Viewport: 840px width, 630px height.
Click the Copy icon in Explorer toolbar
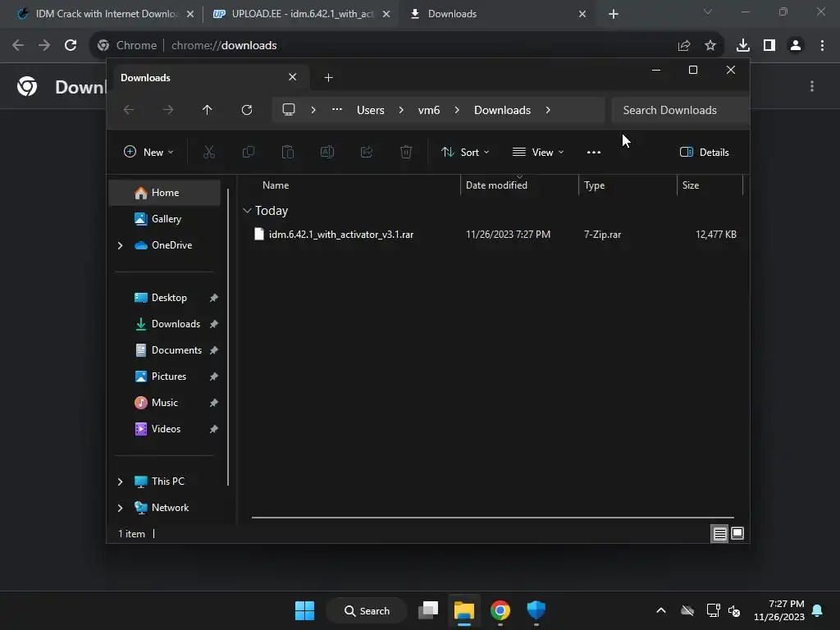[x=248, y=152]
